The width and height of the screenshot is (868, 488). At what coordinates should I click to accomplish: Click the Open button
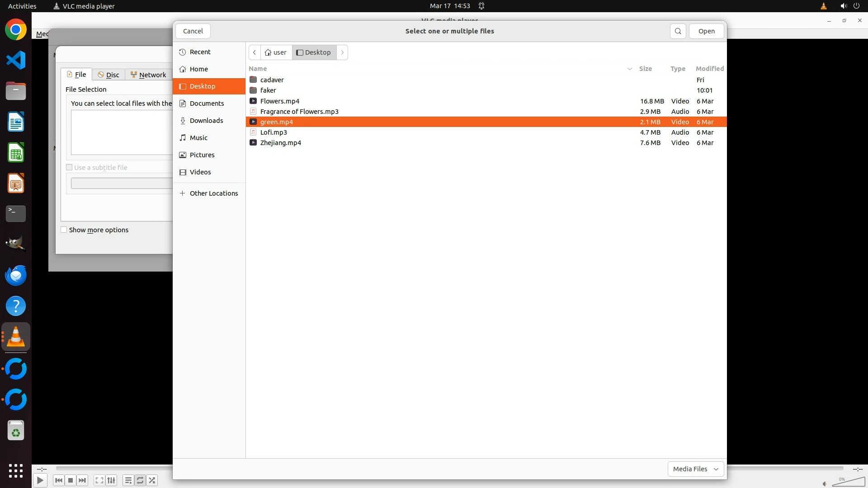click(x=706, y=31)
